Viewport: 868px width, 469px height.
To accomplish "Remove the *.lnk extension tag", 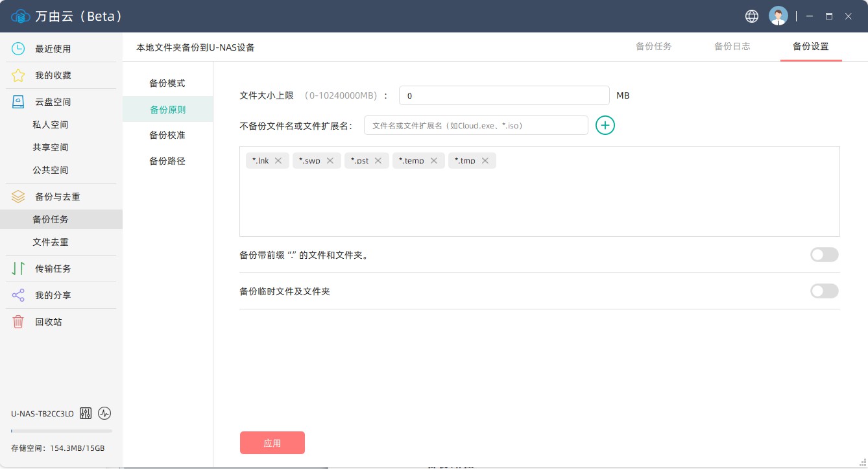I will [x=278, y=161].
